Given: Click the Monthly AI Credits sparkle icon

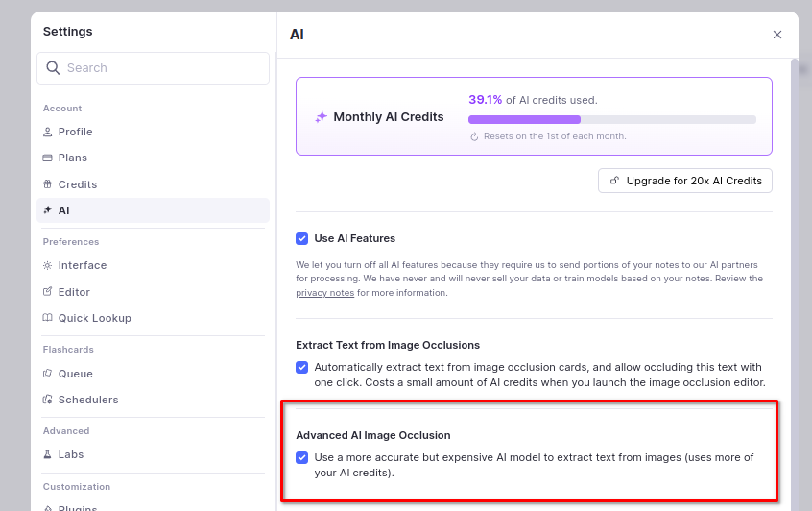Looking at the screenshot, I should coord(322,117).
